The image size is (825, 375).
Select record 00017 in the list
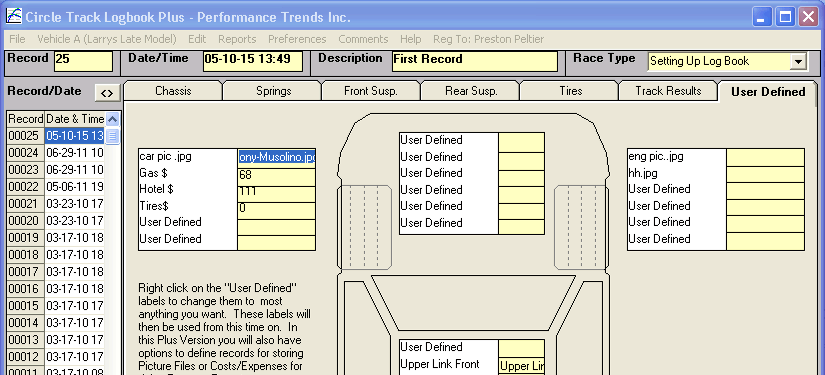[56, 271]
